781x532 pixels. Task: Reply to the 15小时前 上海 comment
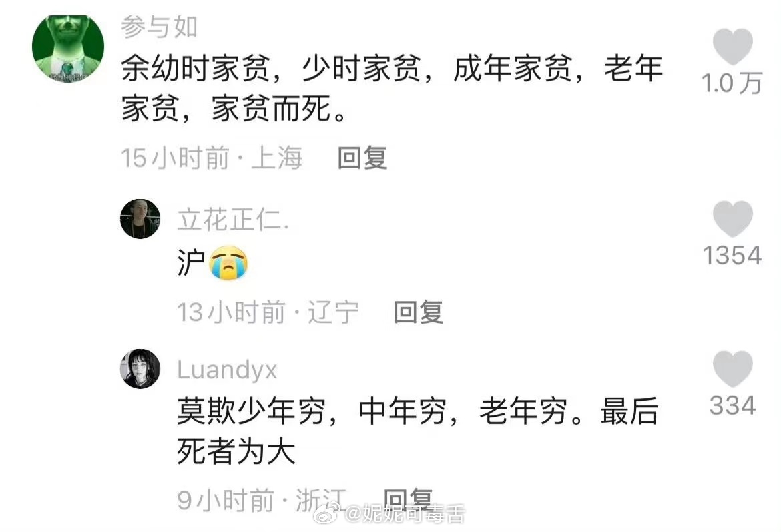point(362,158)
